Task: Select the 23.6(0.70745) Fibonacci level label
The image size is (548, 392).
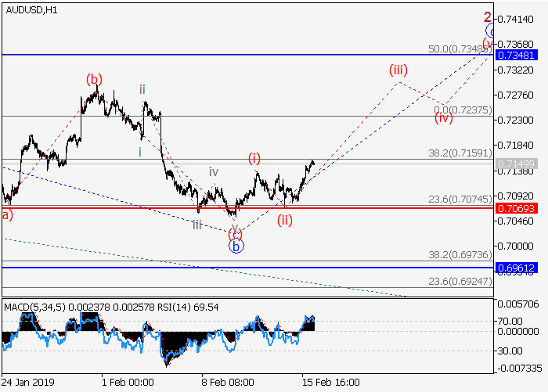Action: pos(460,200)
